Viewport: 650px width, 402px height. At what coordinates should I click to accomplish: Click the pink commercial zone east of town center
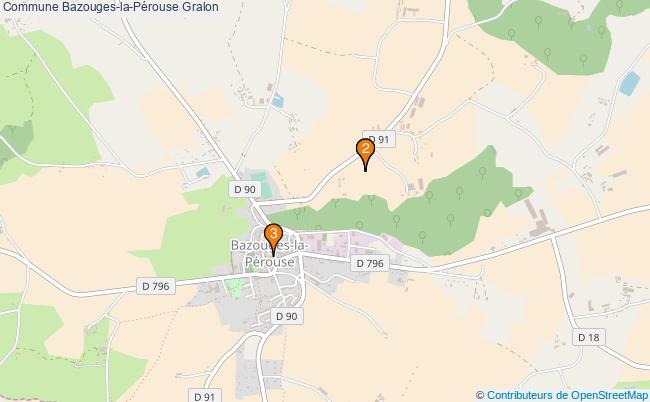[327, 243]
